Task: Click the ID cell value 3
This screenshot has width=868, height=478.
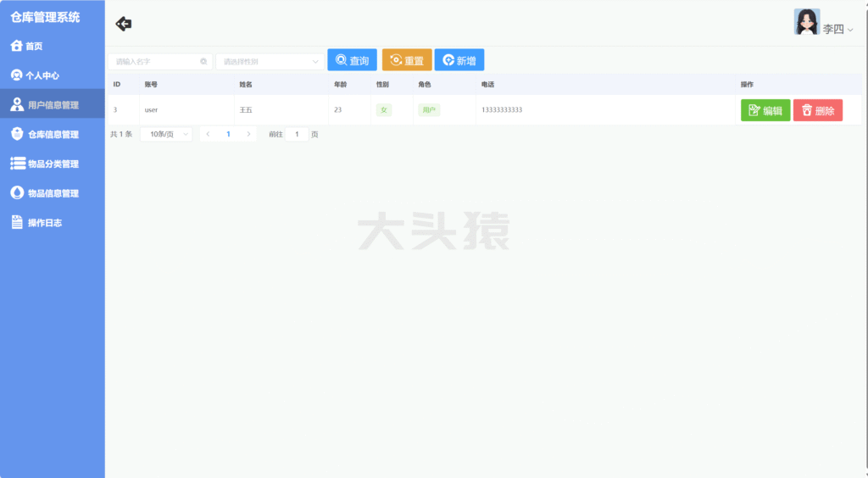Action: pyautogui.click(x=115, y=109)
